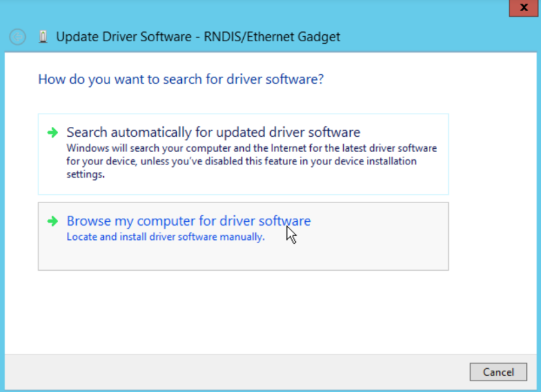Click the back arrow button in title bar
541x392 pixels.
pos(17,37)
